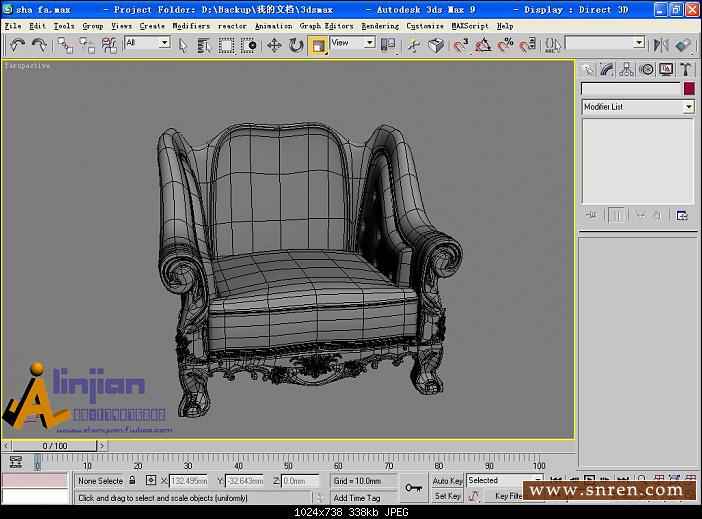This screenshot has height=519, width=702.
Task: Select the Unlink Selection tool
Action: click(x=87, y=45)
